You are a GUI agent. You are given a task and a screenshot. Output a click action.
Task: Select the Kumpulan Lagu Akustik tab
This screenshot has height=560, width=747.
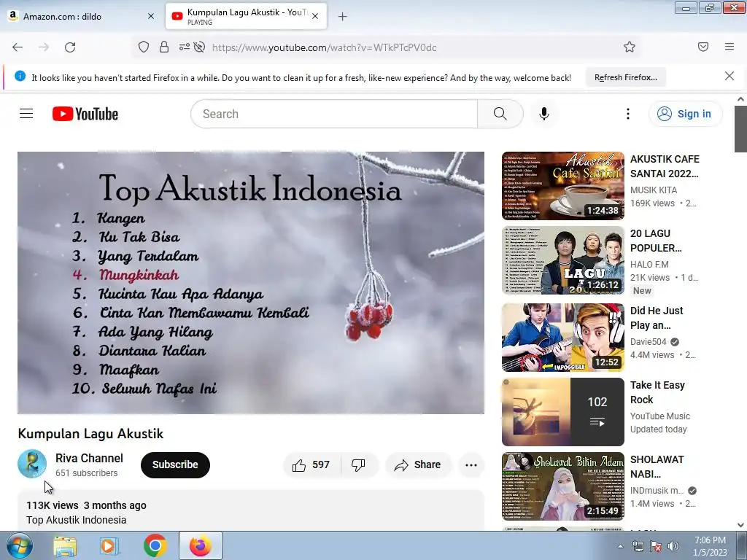click(246, 16)
